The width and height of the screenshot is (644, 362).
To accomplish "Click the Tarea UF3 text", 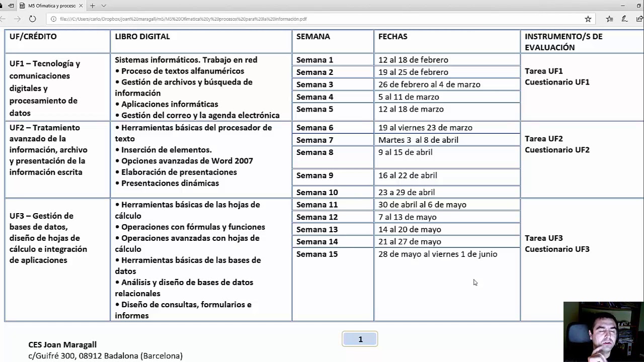I will pyautogui.click(x=544, y=238).
